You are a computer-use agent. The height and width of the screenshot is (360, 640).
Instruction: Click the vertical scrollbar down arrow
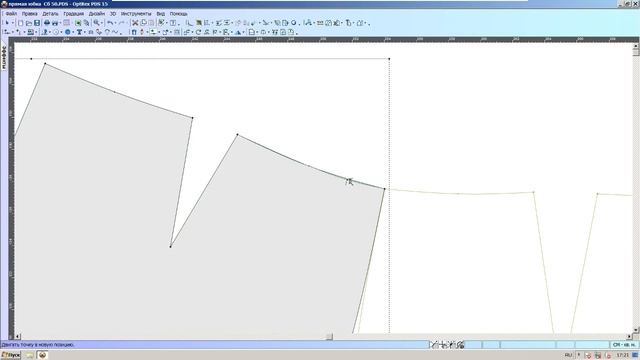636,330
